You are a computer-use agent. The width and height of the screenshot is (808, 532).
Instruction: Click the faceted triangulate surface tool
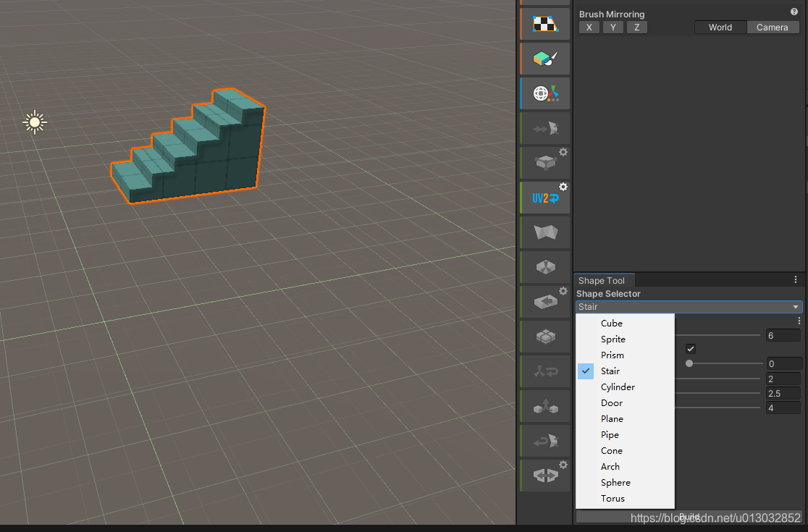click(x=545, y=232)
